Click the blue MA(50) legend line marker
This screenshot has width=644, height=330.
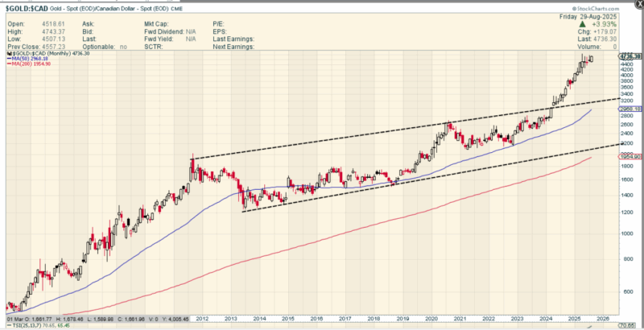pyautogui.click(x=9, y=59)
